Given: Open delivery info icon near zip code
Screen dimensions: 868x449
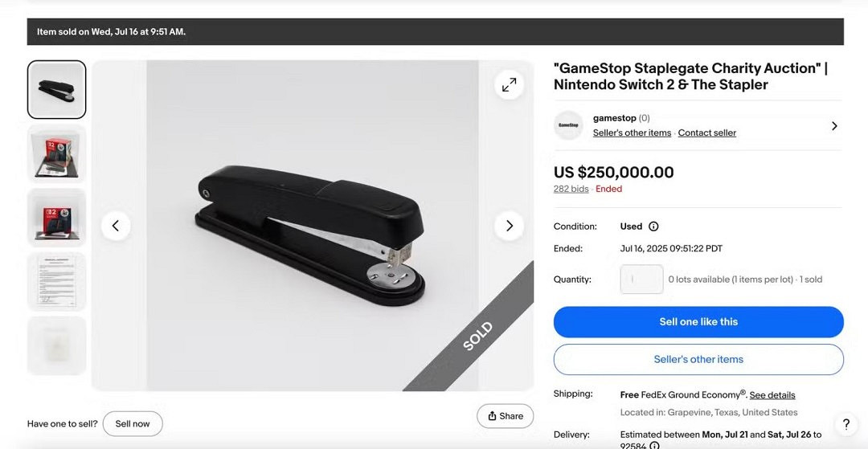Looking at the screenshot, I should pyautogui.click(x=654, y=446).
